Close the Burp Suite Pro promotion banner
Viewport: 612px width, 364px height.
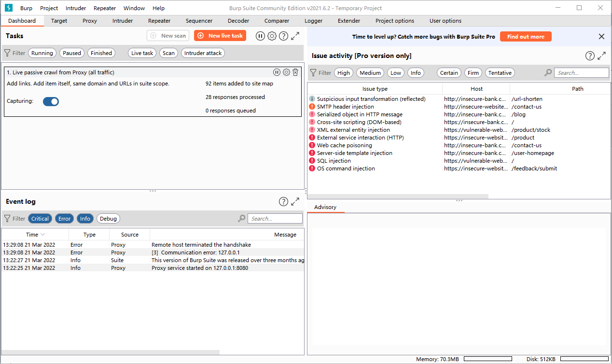(x=601, y=37)
